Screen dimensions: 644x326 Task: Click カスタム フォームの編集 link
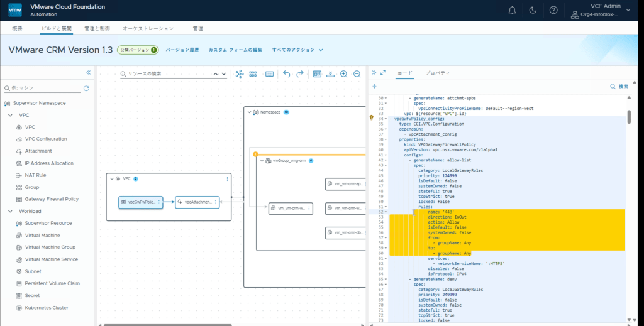[x=235, y=50]
